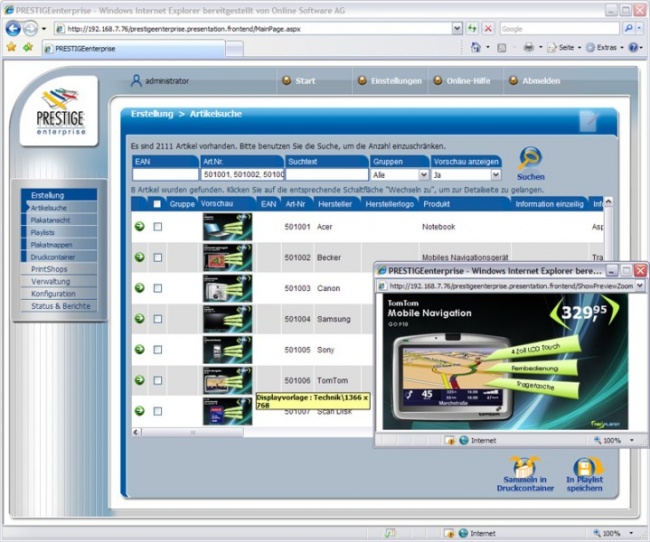Viewport: 650px width, 542px height.
Task: Check the TomTom row checkbox
Action: point(158,380)
